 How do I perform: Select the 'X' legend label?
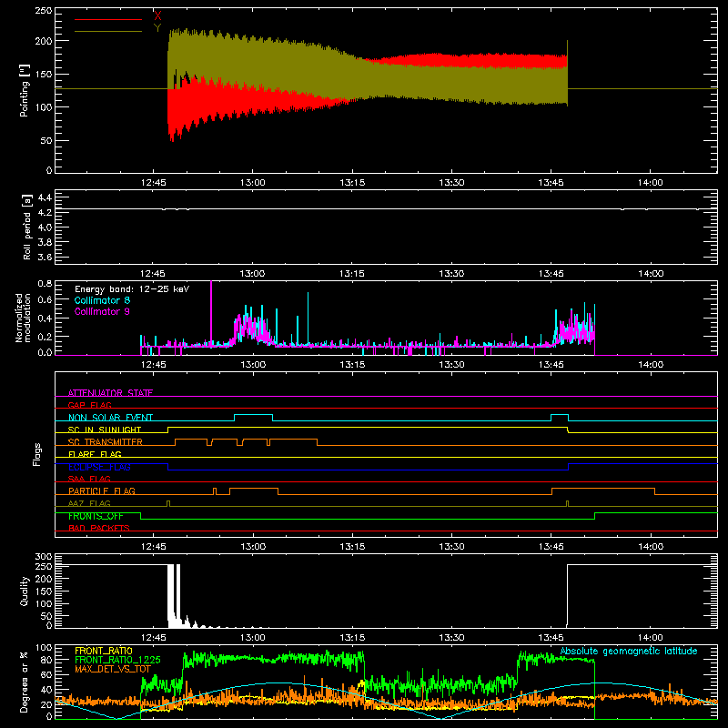157,16
